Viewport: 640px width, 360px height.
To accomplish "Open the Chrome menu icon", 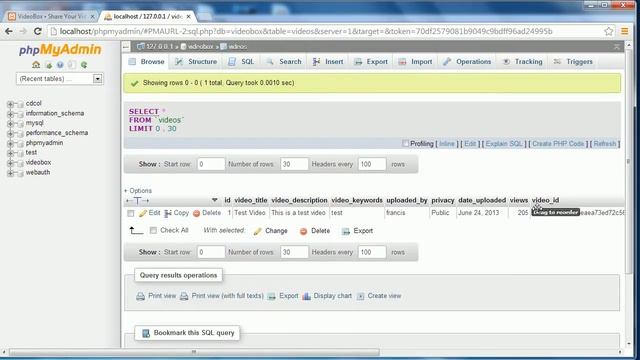I will [x=624, y=31].
